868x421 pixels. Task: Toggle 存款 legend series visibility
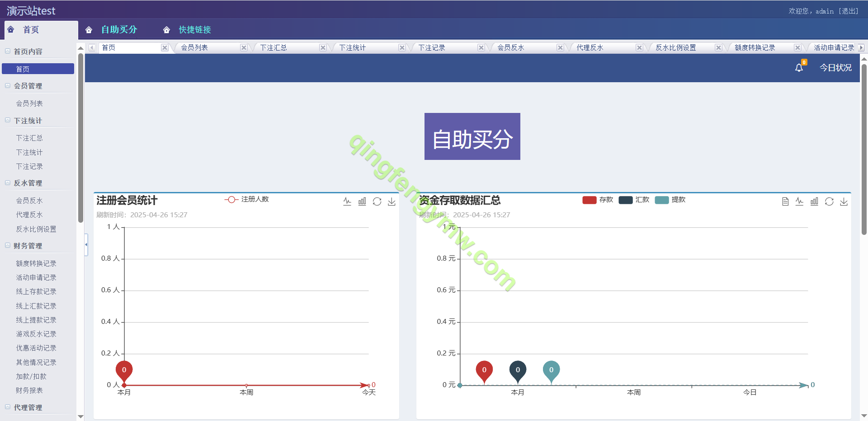598,200
